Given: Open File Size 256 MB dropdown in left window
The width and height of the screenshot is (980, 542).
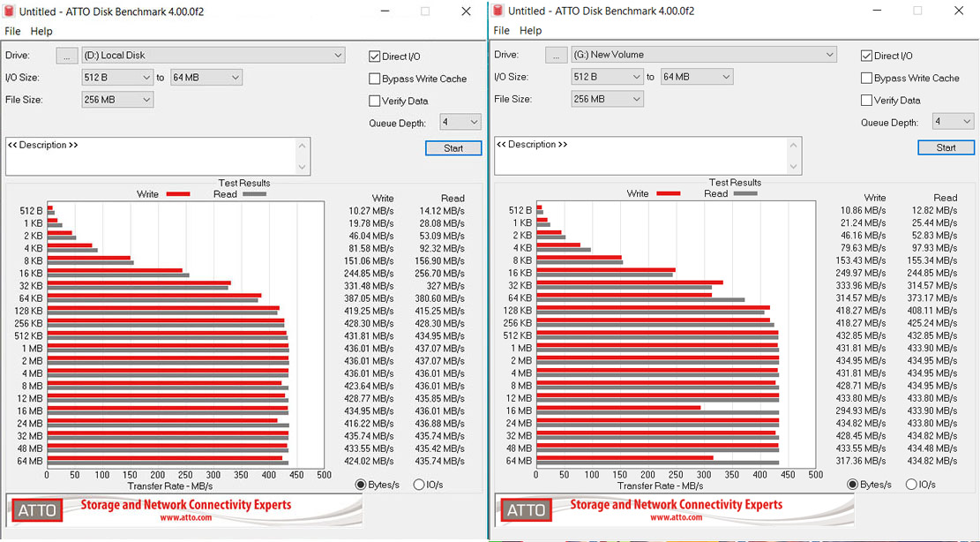Looking at the screenshot, I should point(117,100).
